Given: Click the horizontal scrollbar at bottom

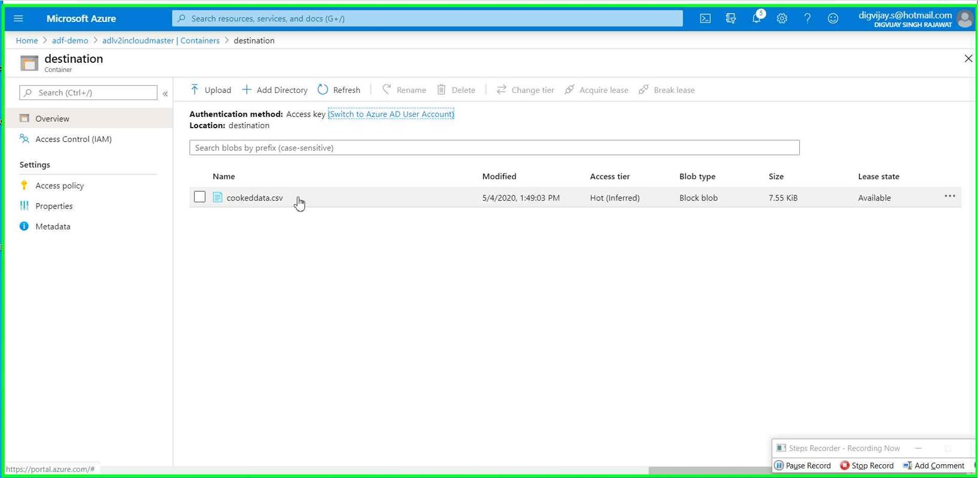Looking at the screenshot, I should 710,470.
